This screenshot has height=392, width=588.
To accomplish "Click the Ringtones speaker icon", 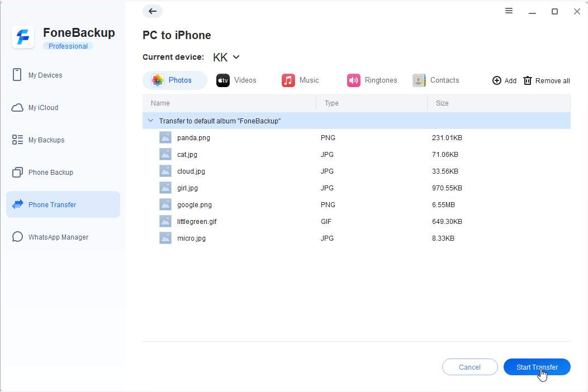I will (x=354, y=80).
